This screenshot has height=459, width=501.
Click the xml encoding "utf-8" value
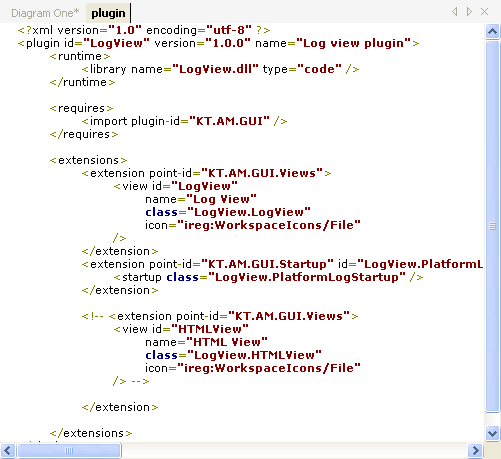229,30
